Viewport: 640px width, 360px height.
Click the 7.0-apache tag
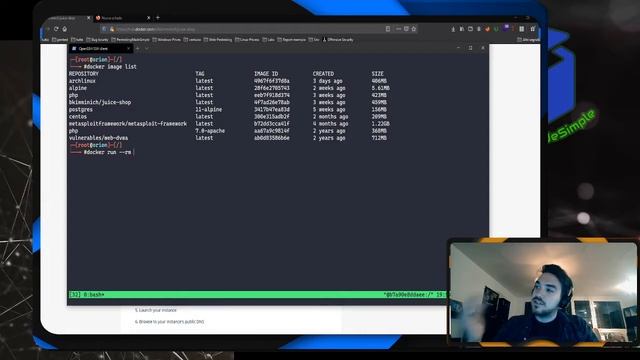point(210,131)
